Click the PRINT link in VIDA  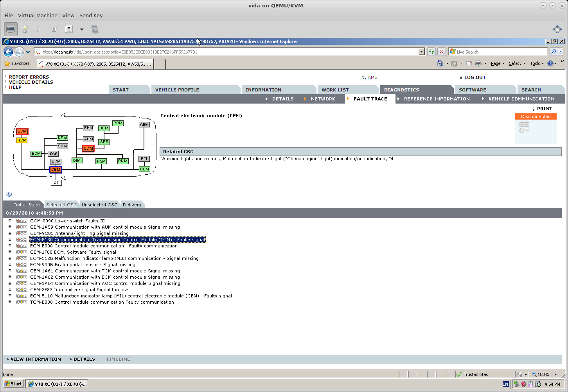545,109
